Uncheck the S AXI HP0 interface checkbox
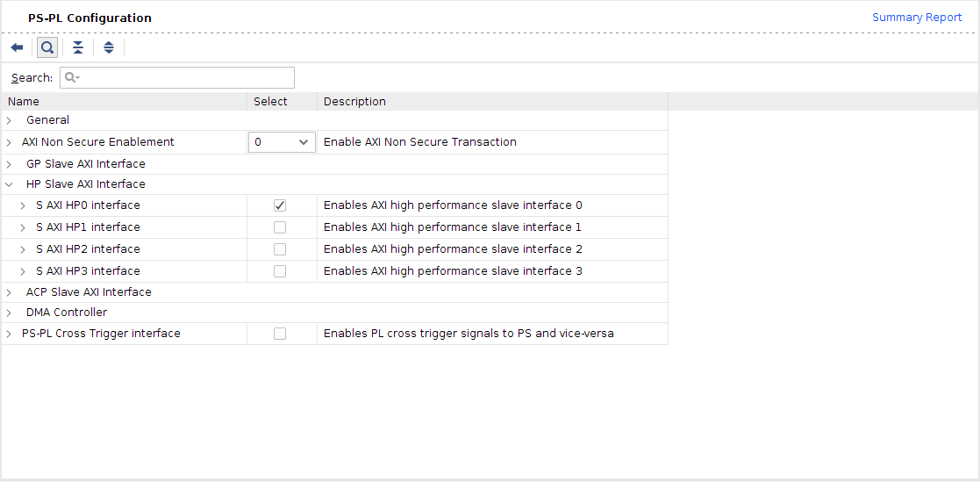Screen dimensions: 980x482 point(280,205)
